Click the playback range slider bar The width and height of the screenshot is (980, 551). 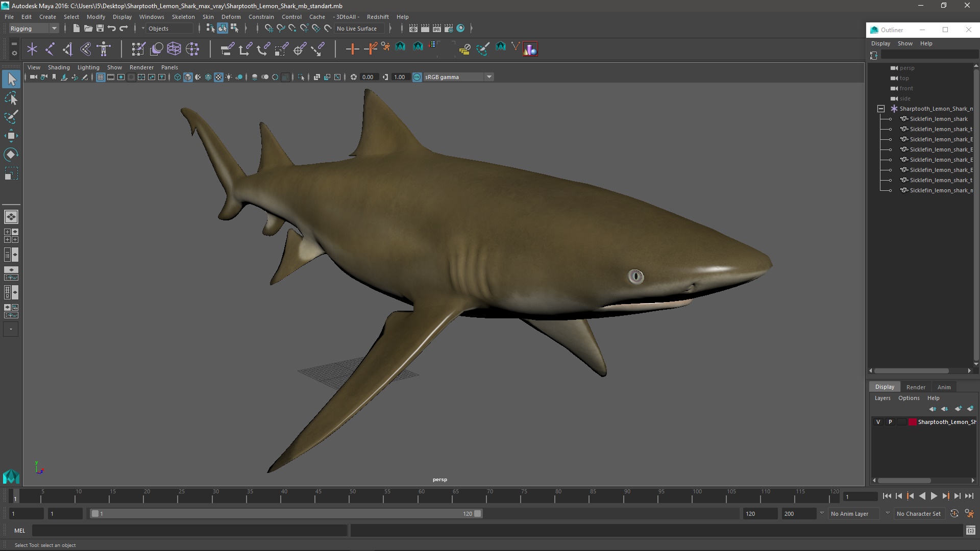coord(286,514)
